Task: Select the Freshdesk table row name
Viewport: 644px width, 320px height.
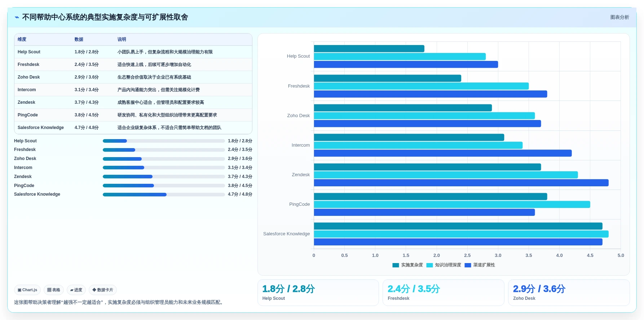Action: [28, 65]
